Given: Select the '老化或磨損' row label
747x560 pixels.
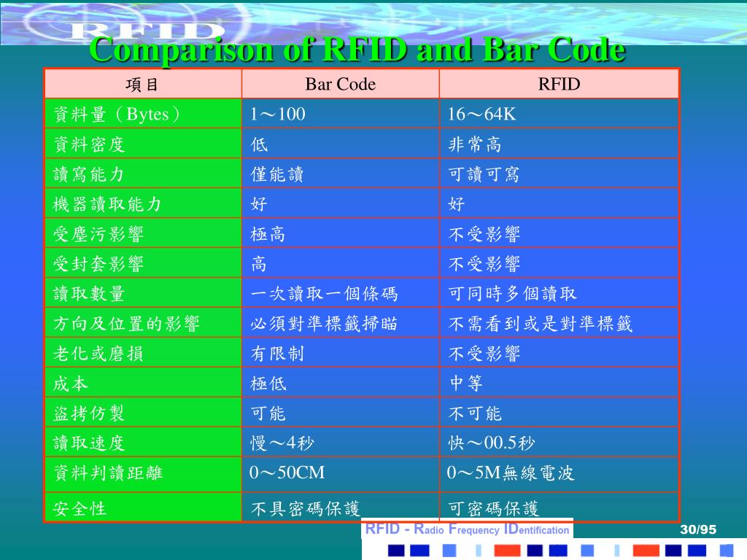Looking at the screenshot, I should click(x=143, y=354).
